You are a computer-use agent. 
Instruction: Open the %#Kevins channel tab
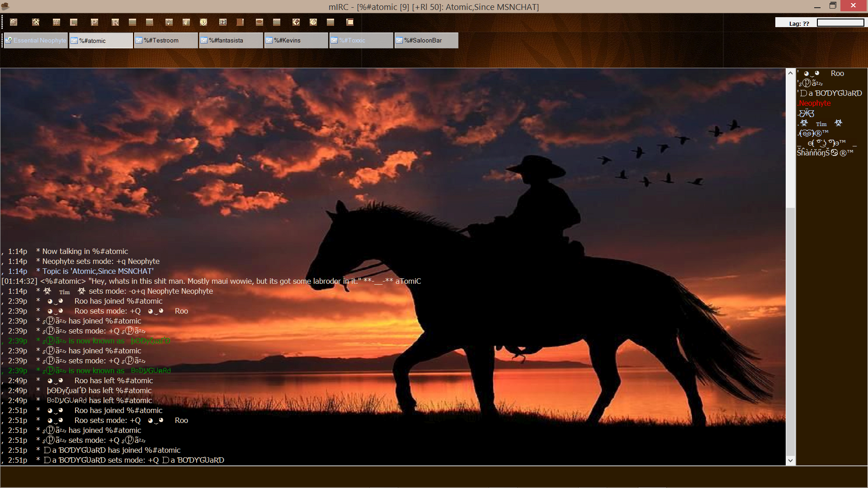[x=296, y=40]
